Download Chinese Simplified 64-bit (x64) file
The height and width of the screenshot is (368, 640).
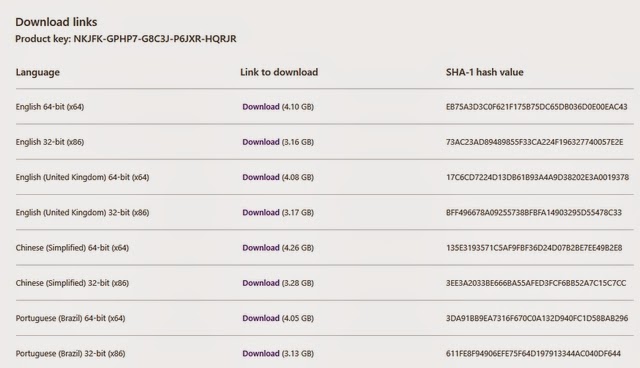click(x=261, y=248)
